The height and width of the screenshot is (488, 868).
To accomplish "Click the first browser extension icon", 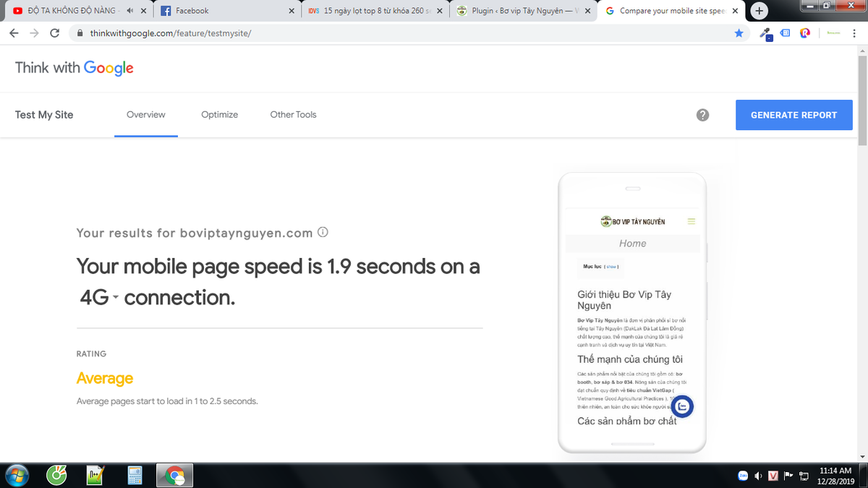I will coord(765,33).
